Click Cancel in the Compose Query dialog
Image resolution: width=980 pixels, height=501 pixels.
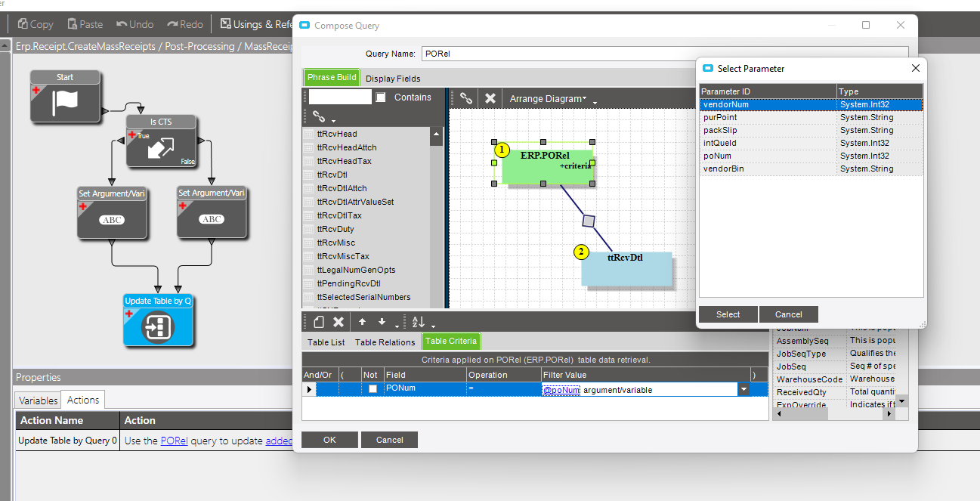pos(389,440)
